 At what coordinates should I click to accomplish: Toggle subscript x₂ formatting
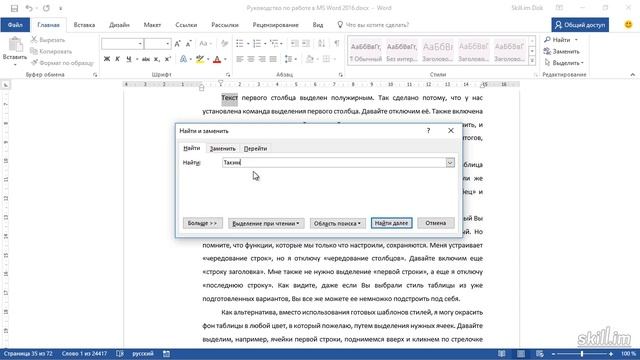pos(157,59)
